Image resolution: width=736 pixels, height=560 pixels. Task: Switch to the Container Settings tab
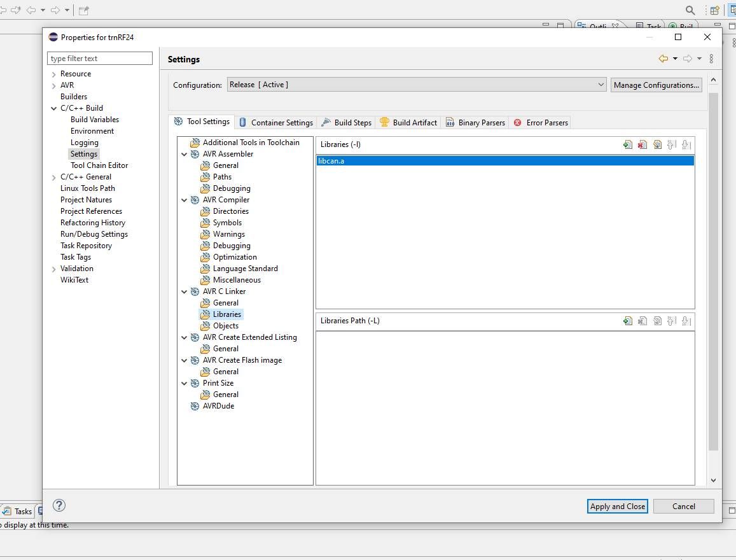pyautogui.click(x=276, y=123)
